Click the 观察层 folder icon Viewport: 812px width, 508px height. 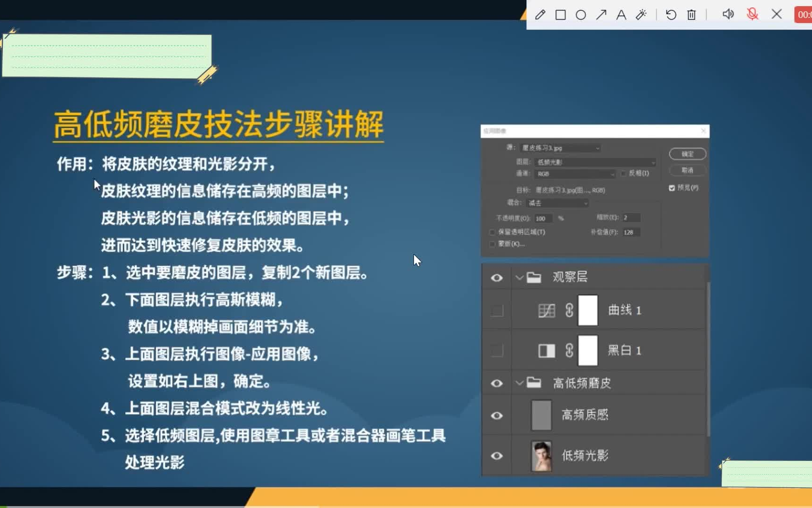click(x=534, y=277)
